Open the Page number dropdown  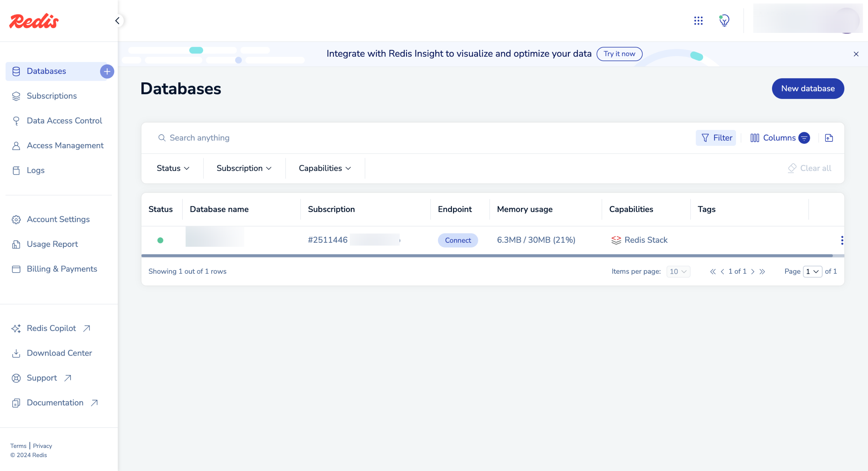click(812, 272)
